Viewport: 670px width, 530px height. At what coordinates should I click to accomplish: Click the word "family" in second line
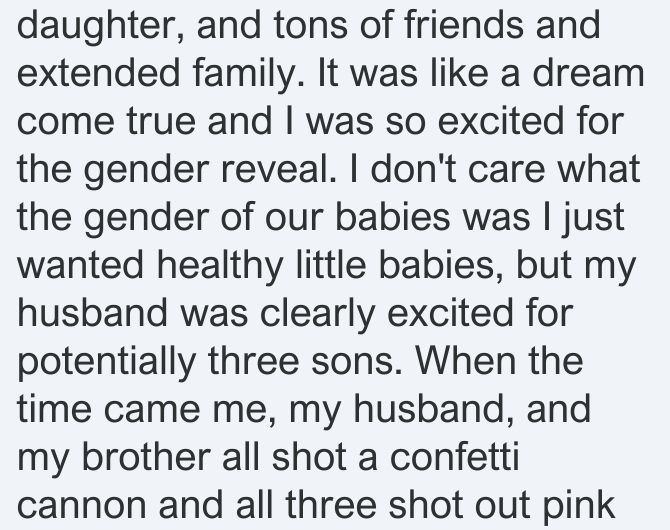(249, 75)
